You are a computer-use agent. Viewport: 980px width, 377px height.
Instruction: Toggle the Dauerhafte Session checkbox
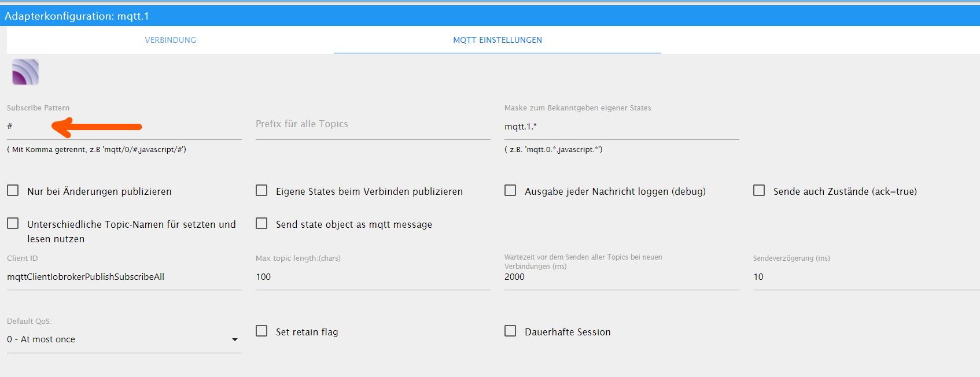(510, 331)
